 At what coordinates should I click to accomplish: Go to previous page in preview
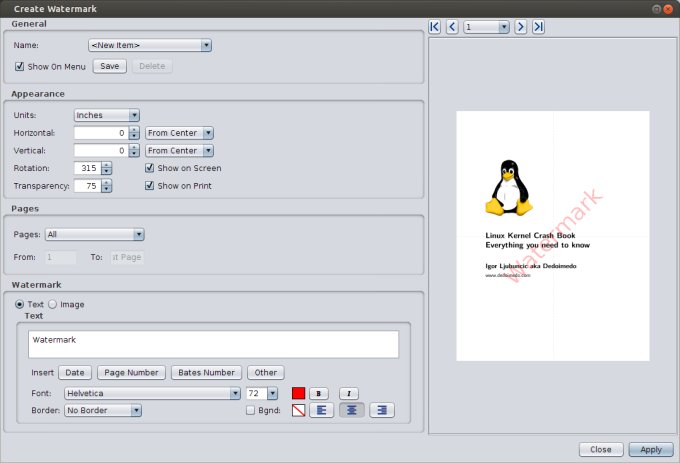coord(452,27)
